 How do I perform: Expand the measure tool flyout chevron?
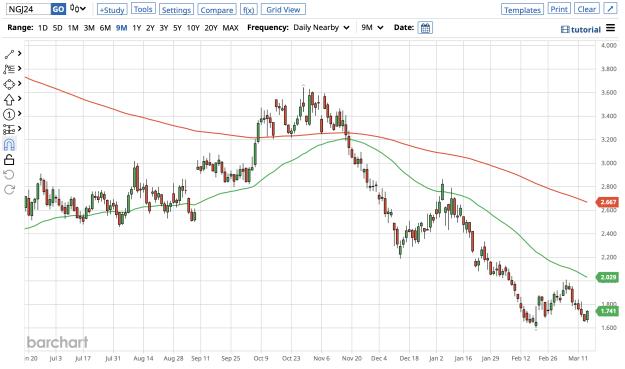pos(20,129)
